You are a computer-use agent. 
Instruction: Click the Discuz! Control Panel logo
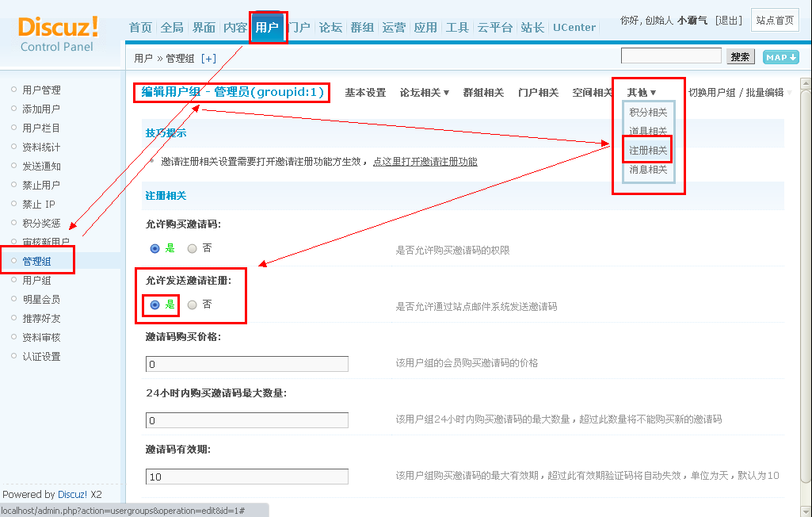[x=58, y=34]
